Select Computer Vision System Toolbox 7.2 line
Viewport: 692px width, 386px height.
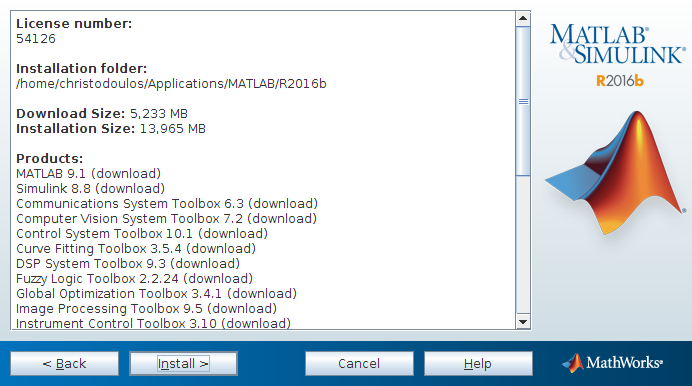click(x=166, y=219)
